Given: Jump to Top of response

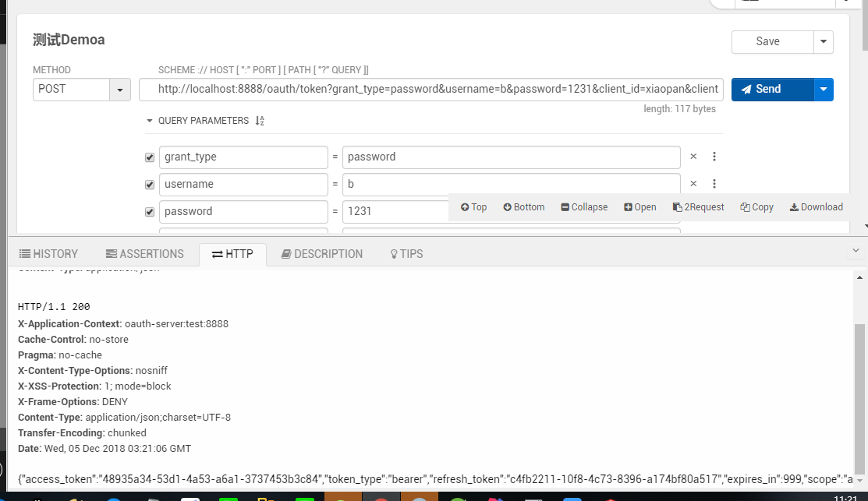Looking at the screenshot, I should coord(474,207).
